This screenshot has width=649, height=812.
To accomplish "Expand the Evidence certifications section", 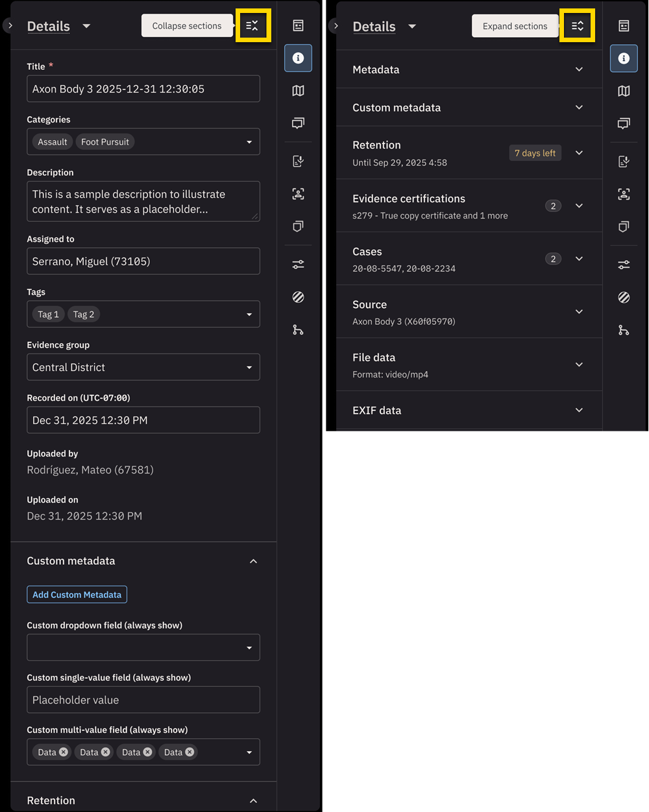I will click(579, 206).
